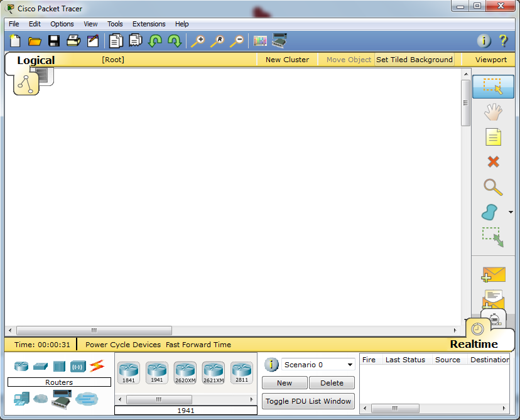Save the network with the floppy disk icon
This screenshot has height=420, width=520.
[x=54, y=41]
